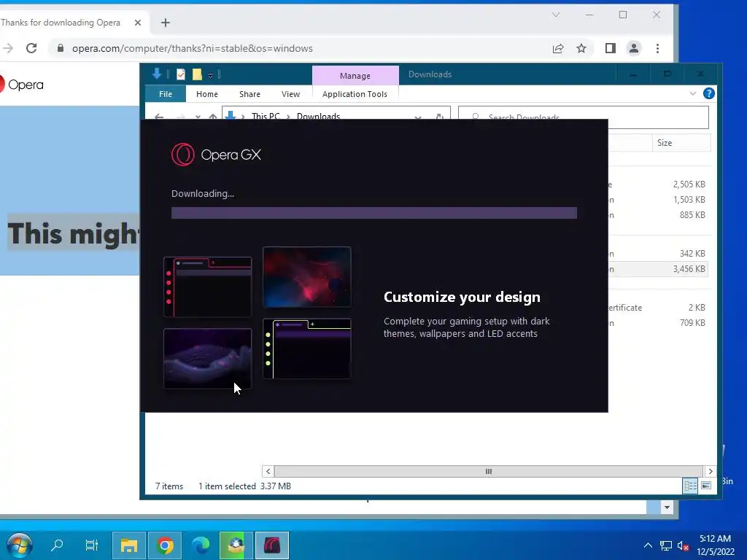Click Explorer's New folder quick access icon
Screen dimensions: 747x560
pyautogui.click(x=197, y=74)
